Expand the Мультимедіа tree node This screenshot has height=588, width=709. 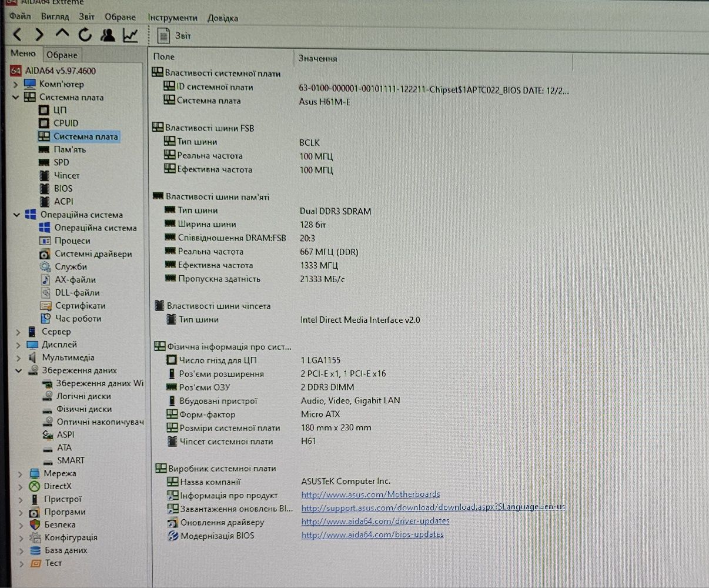click(x=18, y=358)
